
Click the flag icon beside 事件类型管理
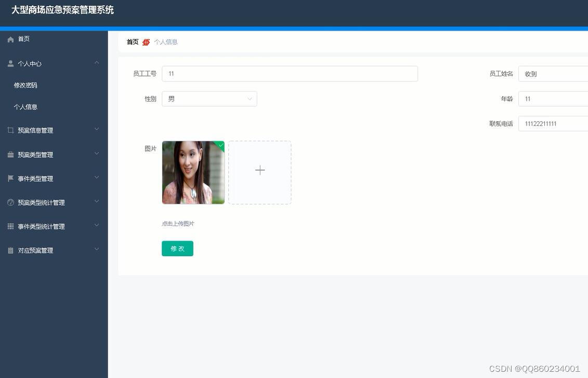pyautogui.click(x=10, y=178)
